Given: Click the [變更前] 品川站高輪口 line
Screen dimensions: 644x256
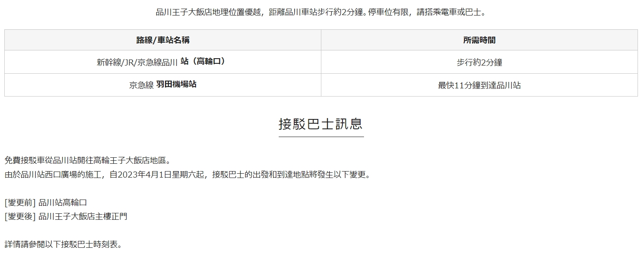Looking at the screenshot, I should (x=46, y=203).
